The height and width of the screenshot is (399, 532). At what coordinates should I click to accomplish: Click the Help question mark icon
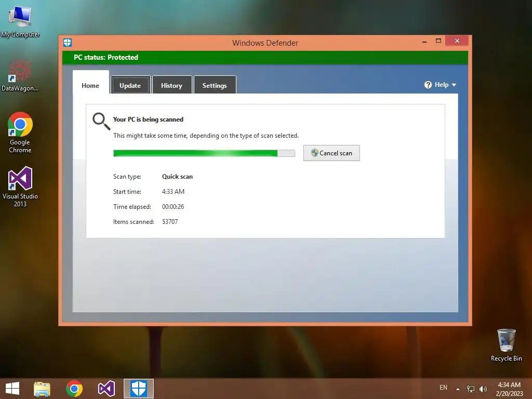[428, 85]
